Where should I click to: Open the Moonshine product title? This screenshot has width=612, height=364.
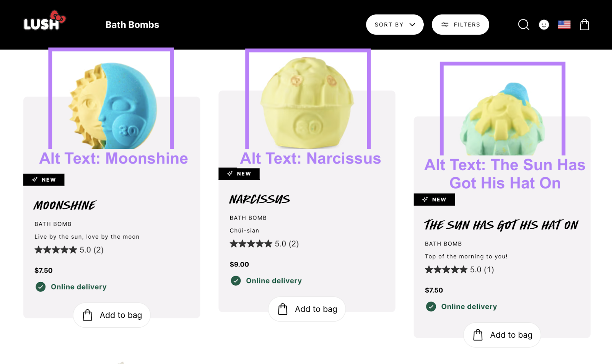pos(64,205)
